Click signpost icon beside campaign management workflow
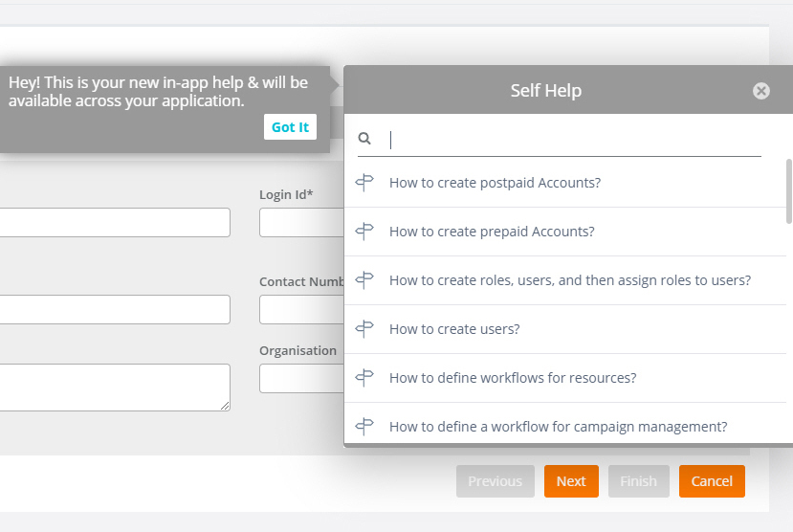The width and height of the screenshot is (793, 532). [364, 427]
